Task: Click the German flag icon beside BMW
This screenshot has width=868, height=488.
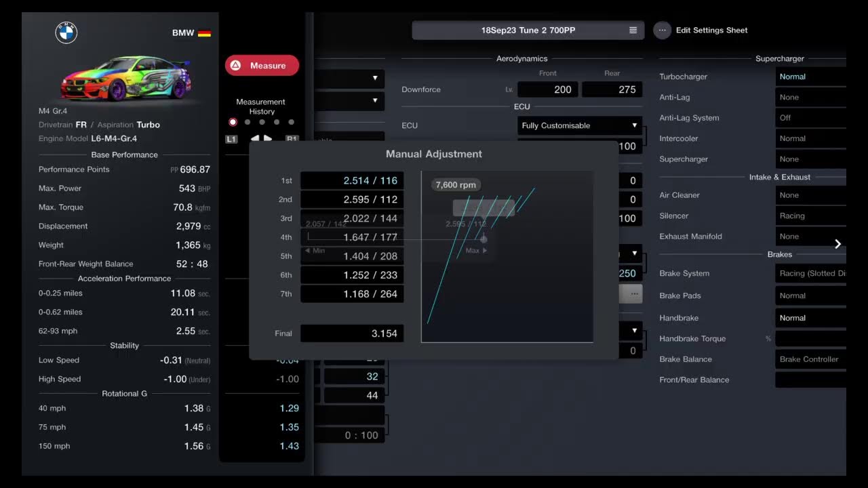Action: [204, 33]
